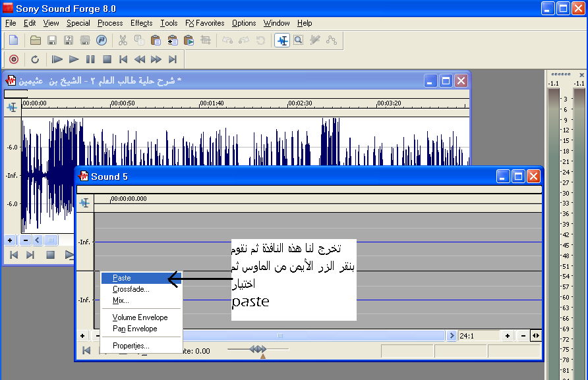Click the 24:1 zoom ratio field
588x380 pixels.
(479, 336)
